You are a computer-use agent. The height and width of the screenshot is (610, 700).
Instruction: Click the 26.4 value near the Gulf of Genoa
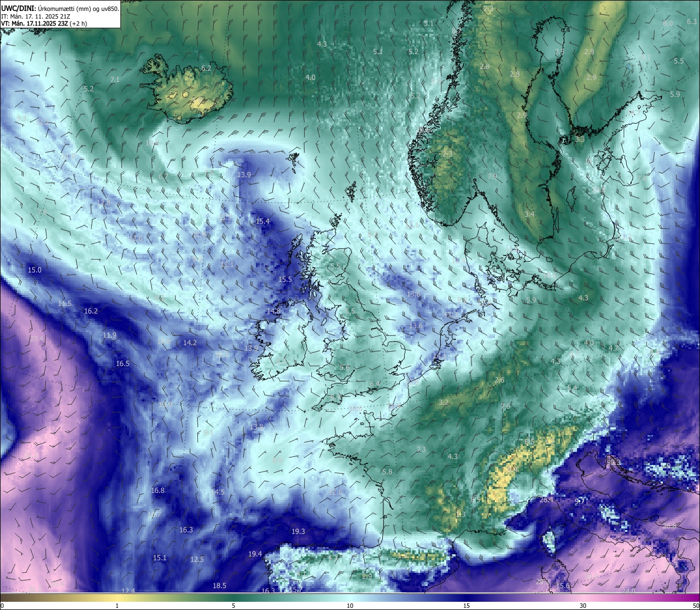coord(546,500)
